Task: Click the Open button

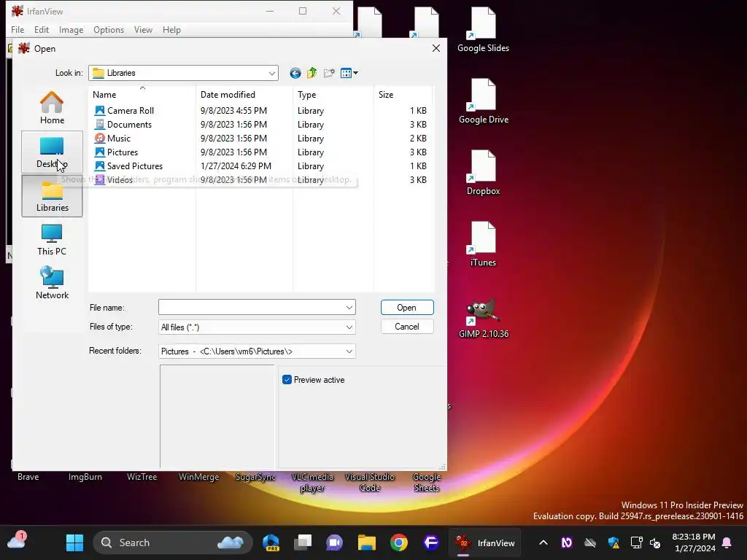Action: 407,308
